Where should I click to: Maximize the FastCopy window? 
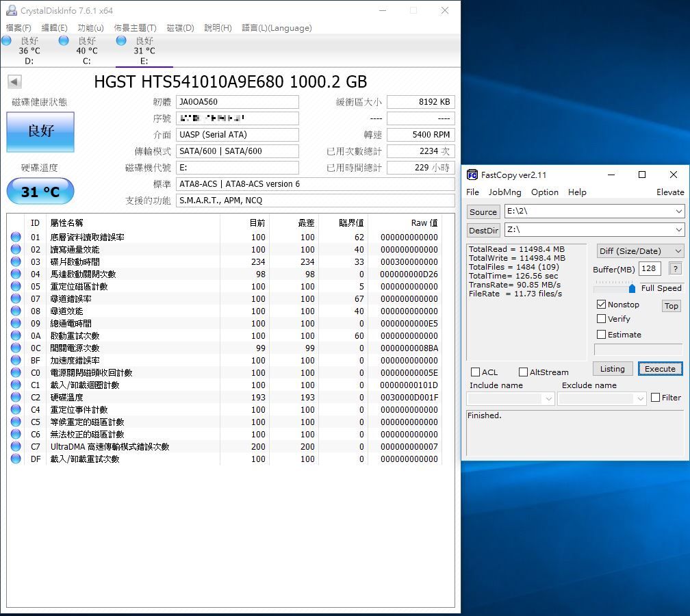tap(642, 175)
